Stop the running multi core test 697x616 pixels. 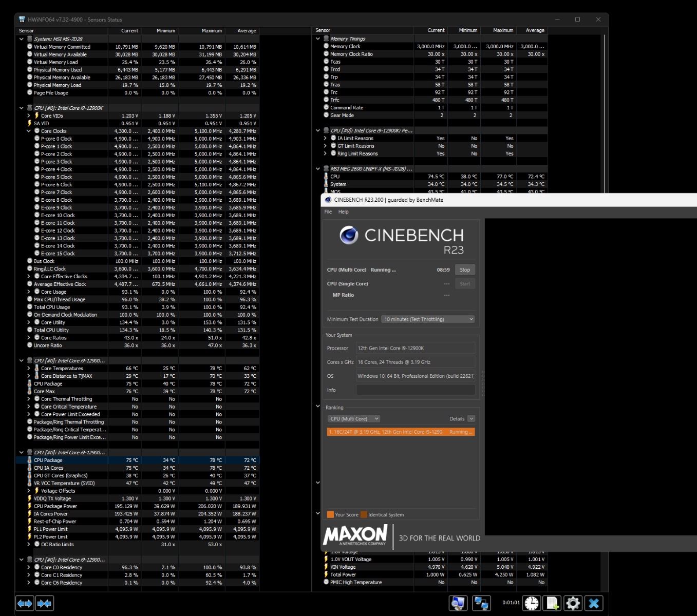465,270
